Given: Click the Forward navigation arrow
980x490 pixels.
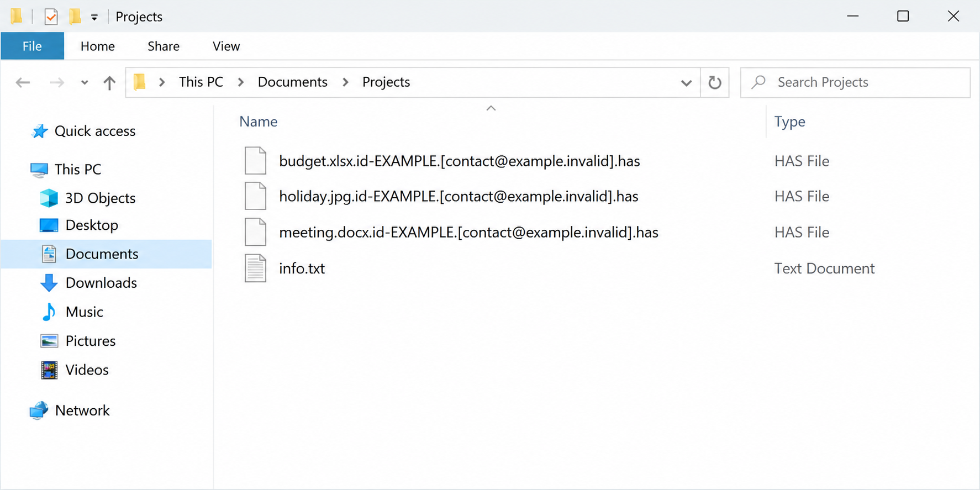Looking at the screenshot, I should coord(57,82).
